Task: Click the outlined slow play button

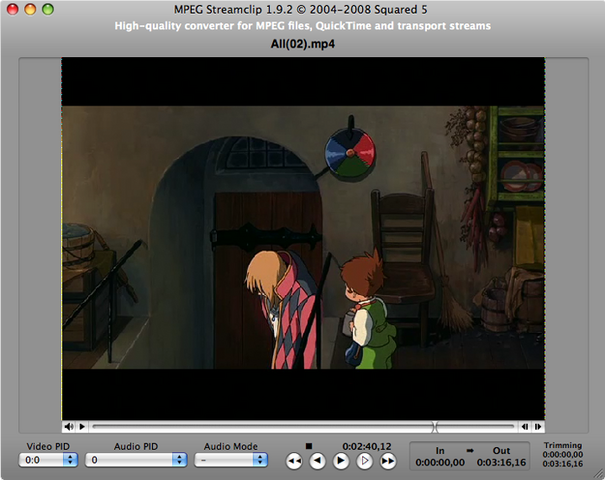Action: [364, 461]
